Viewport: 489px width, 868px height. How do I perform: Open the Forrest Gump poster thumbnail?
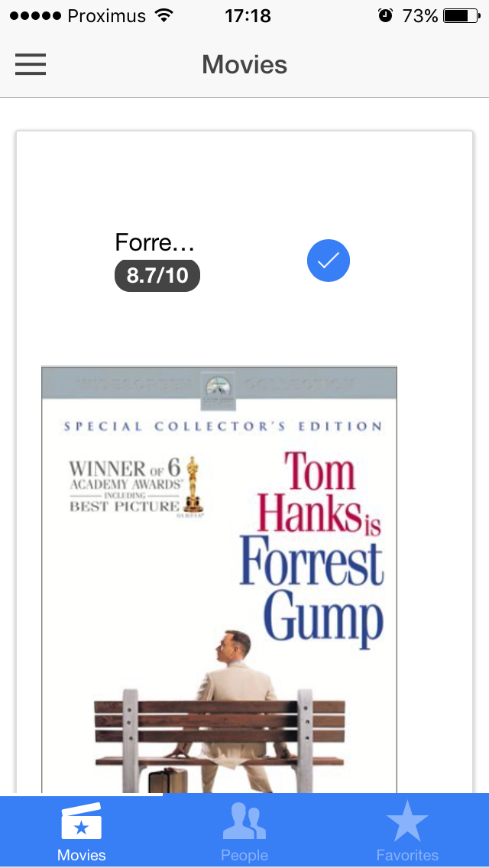pos(219,580)
